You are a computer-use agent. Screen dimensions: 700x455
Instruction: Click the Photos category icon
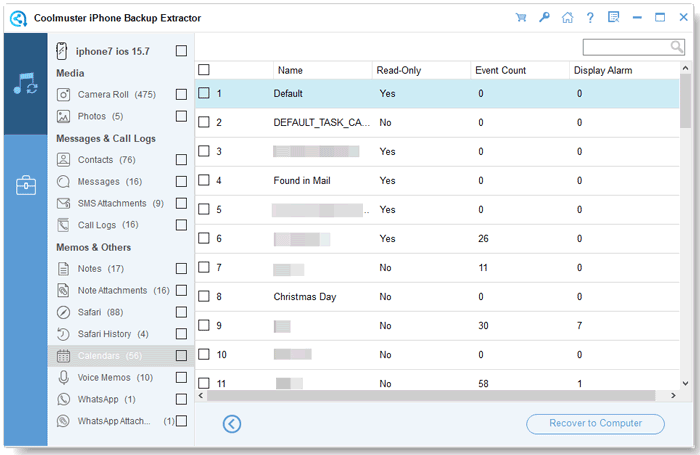(63, 117)
